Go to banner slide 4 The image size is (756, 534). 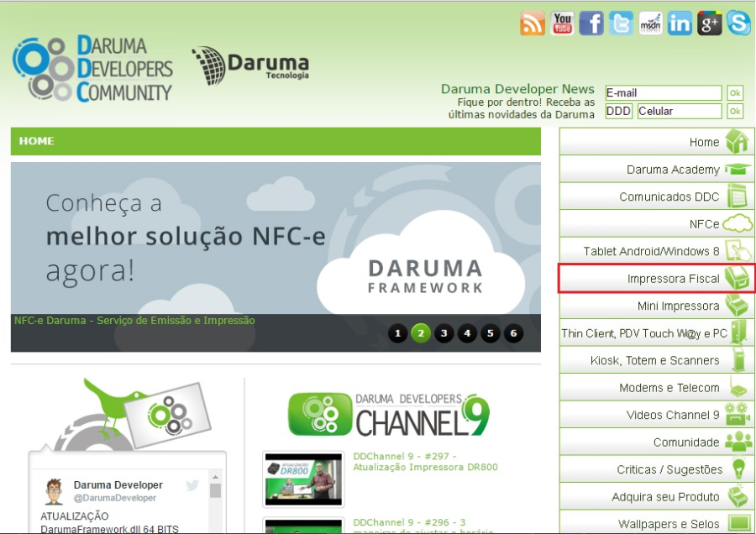click(x=467, y=333)
